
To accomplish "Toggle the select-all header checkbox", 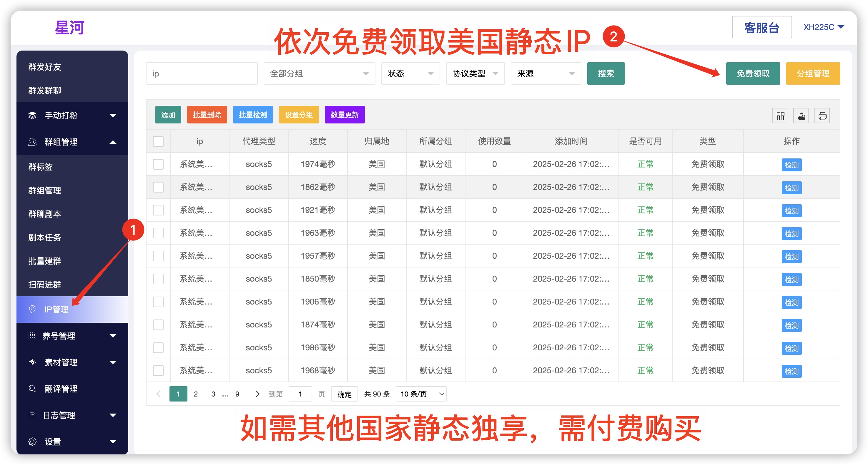I will pos(158,141).
